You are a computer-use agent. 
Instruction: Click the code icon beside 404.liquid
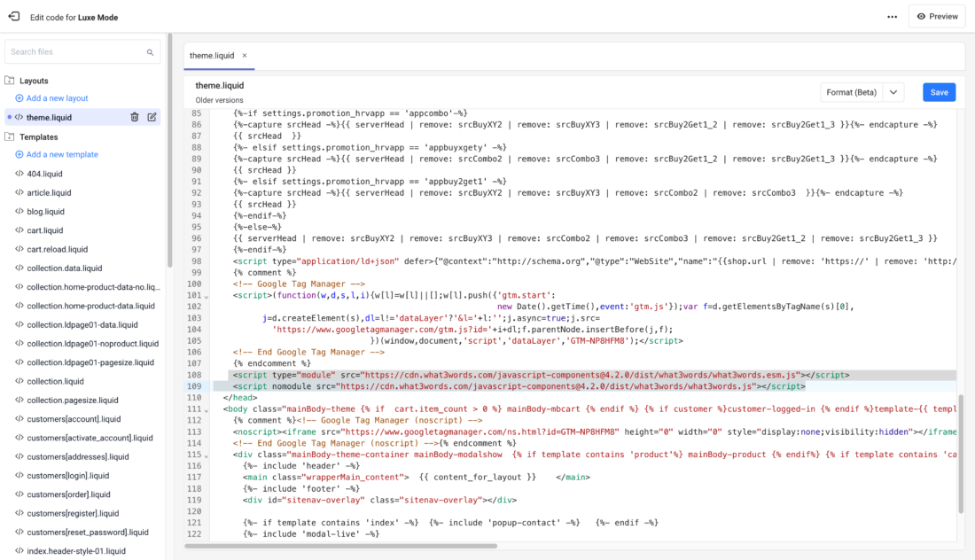click(19, 174)
